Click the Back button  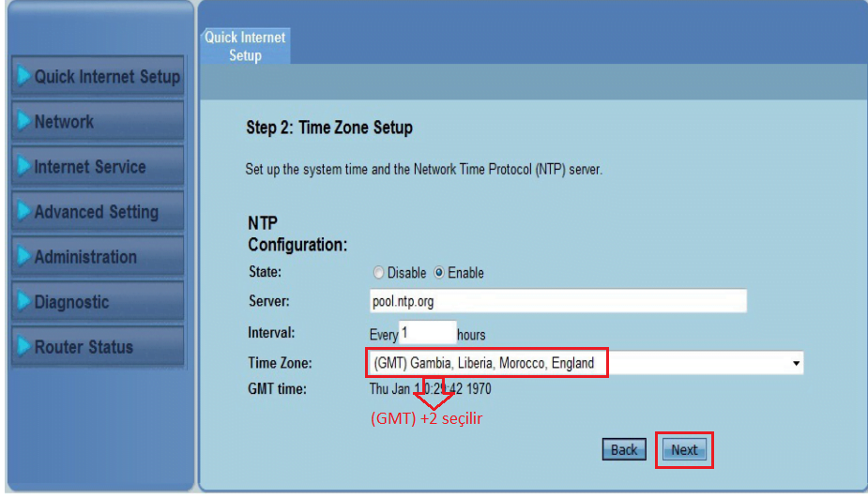(624, 450)
